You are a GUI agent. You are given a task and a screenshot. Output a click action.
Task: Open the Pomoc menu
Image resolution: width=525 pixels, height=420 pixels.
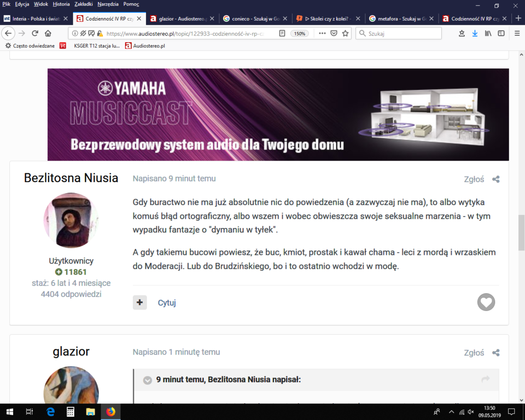(131, 4)
